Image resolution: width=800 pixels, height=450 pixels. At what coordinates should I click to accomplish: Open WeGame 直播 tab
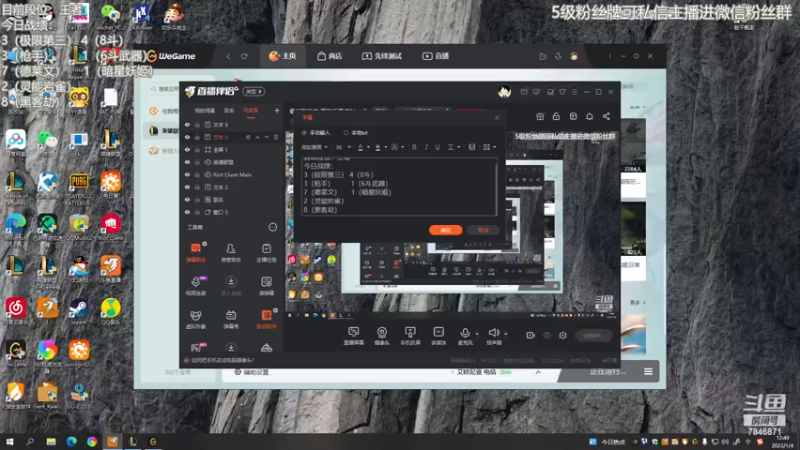[436, 56]
